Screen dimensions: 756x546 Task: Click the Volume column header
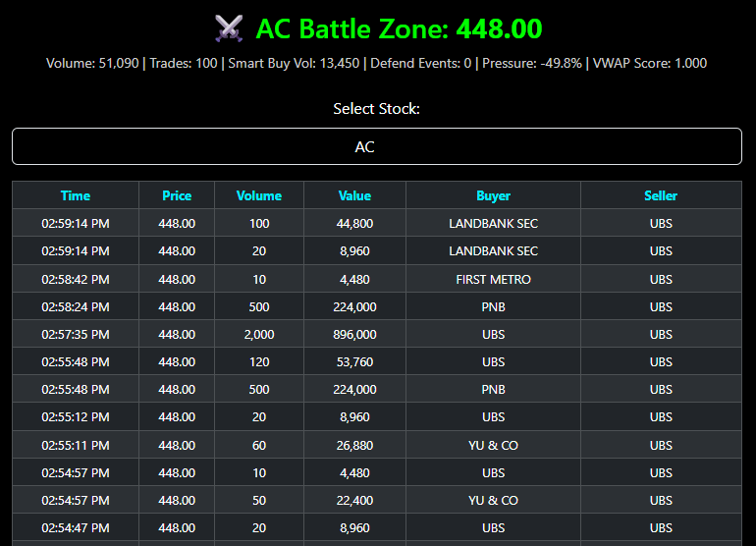tap(259, 195)
